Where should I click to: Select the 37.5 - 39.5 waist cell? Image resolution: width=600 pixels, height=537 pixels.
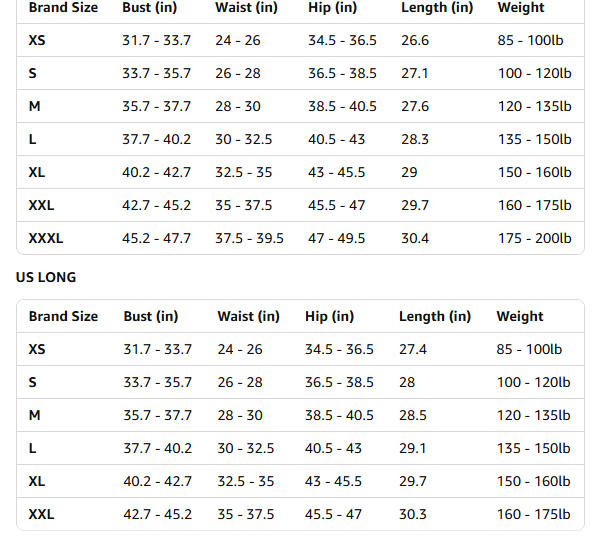(x=249, y=238)
